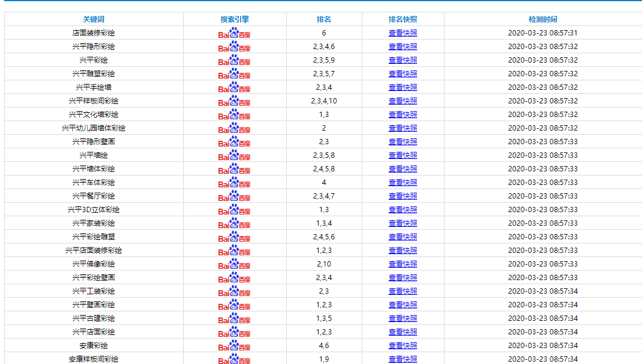Select ranking value 2,10 for 兴平佛像彩绘
The image size is (642, 364).
pyautogui.click(x=324, y=264)
